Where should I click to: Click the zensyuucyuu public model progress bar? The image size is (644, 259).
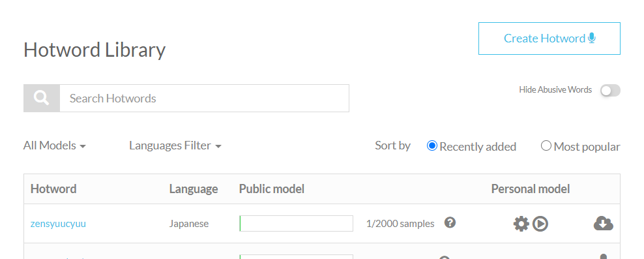pyautogui.click(x=296, y=223)
